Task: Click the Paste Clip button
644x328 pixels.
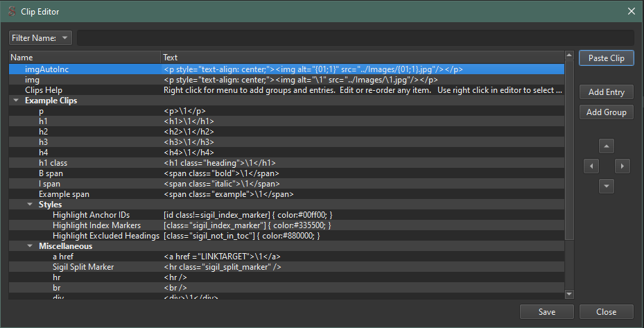Action: click(606, 58)
